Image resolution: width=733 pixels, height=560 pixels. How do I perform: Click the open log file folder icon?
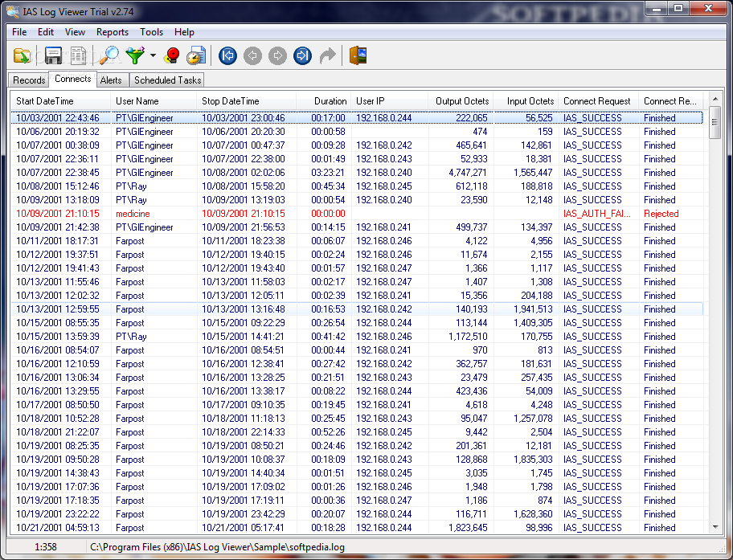point(22,55)
